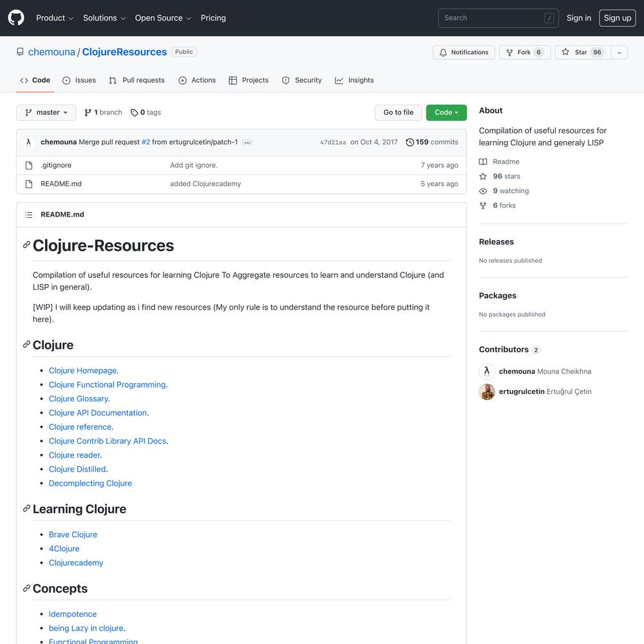Click the Sign in link

pyautogui.click(x=579, y=18)
